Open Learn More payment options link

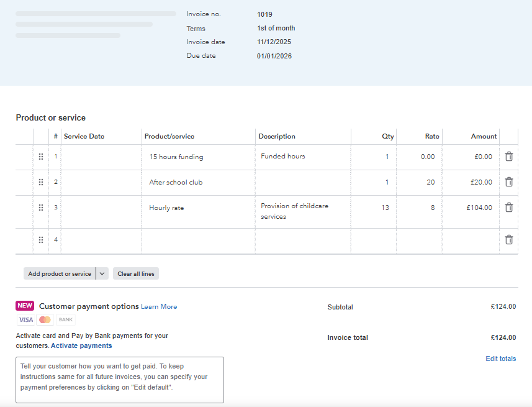(x=159, y=307)
